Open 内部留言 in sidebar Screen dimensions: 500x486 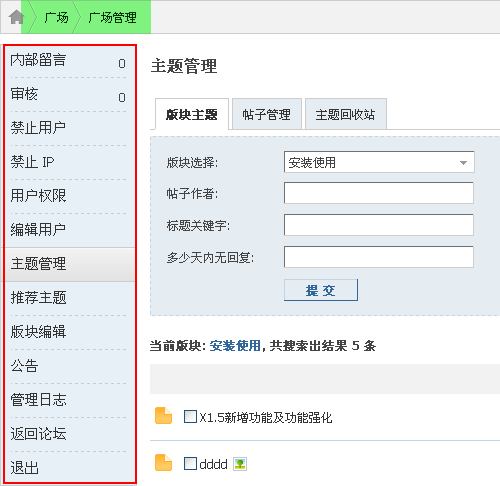click(x=38, y=60)
